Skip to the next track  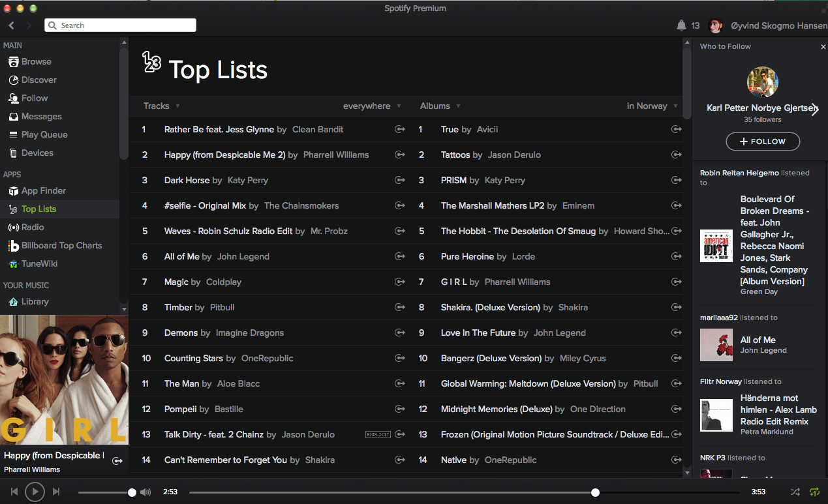click(56, 492)
